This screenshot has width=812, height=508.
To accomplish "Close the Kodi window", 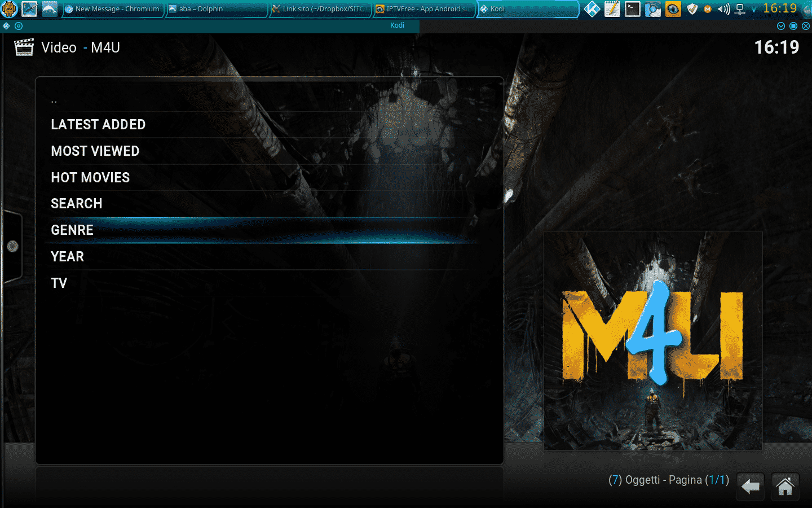I will tap(806, 26).
